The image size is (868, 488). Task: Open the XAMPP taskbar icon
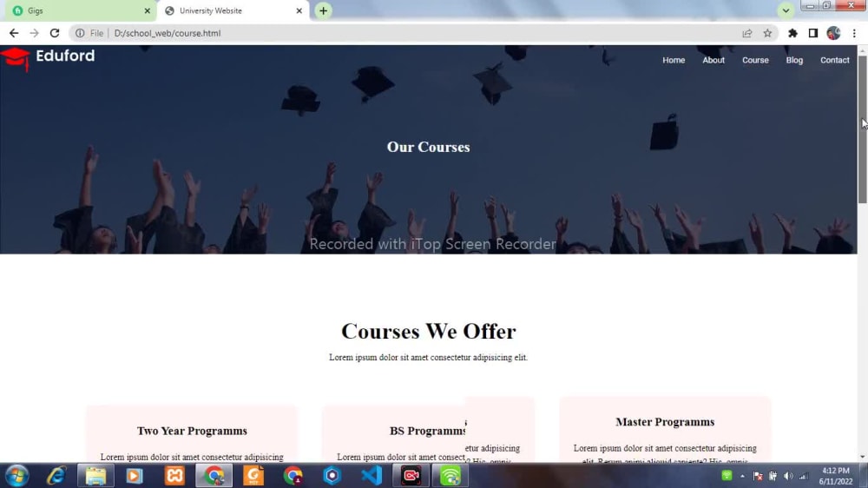pos(174,476)
